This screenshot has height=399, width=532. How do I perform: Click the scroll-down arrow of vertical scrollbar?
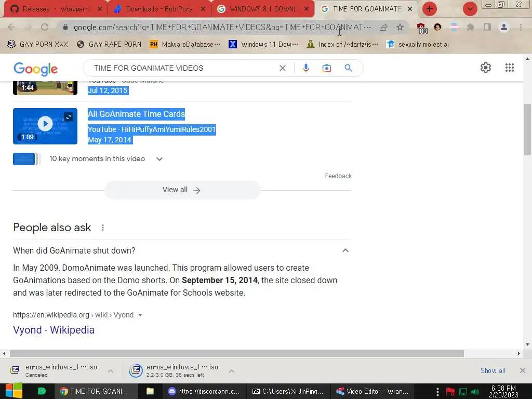[x=527, y=344]
